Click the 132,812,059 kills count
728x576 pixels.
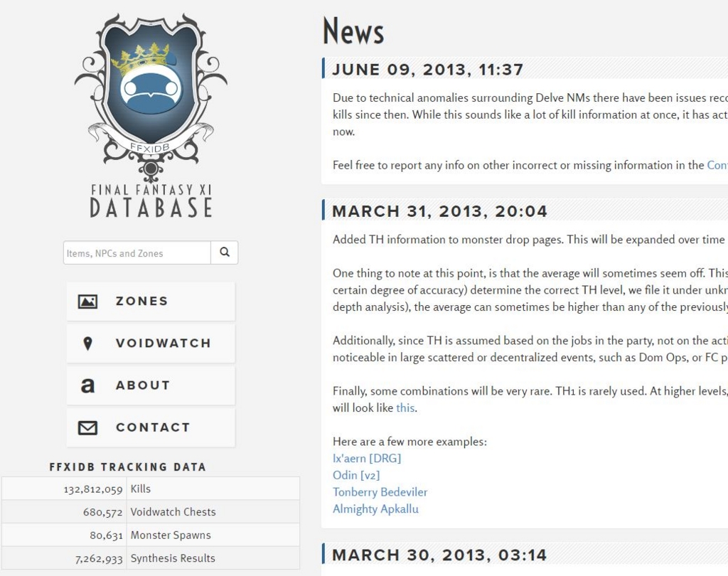point(93,489)
